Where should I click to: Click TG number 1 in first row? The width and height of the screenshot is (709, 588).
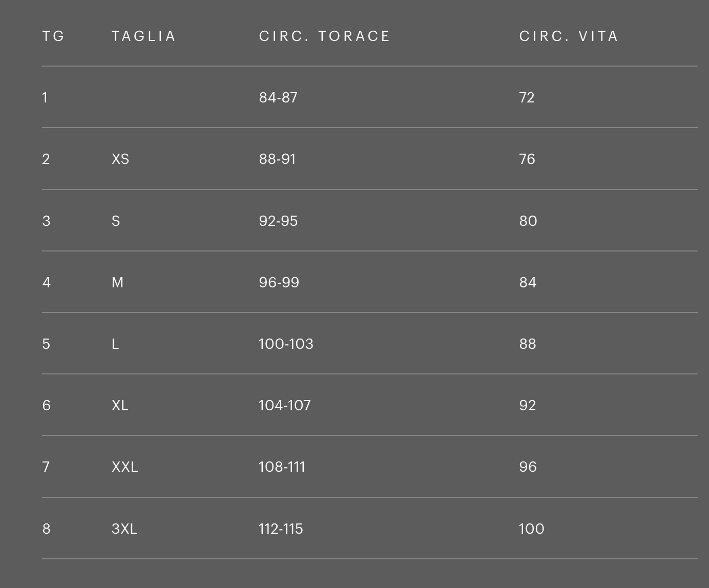45,98
